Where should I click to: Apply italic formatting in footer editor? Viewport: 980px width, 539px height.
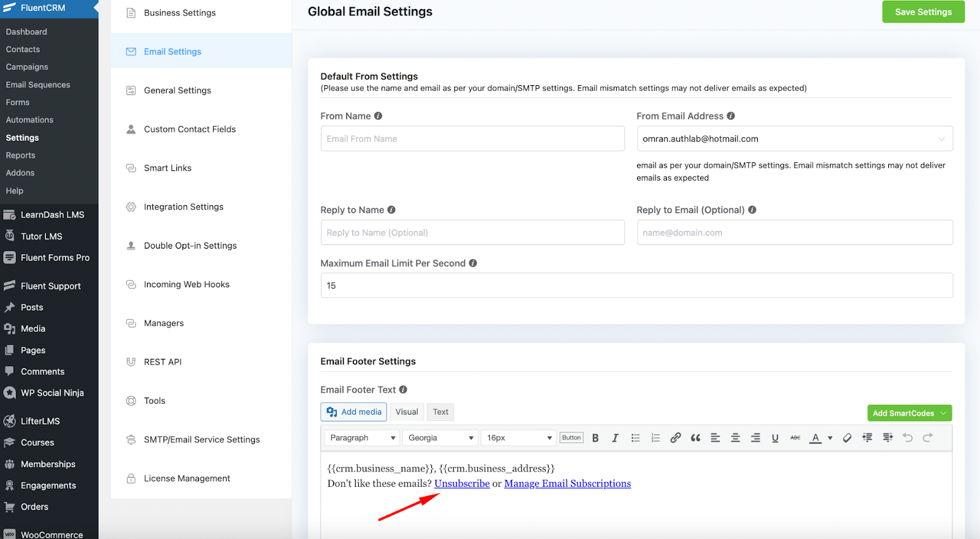[x=615, y=438]
